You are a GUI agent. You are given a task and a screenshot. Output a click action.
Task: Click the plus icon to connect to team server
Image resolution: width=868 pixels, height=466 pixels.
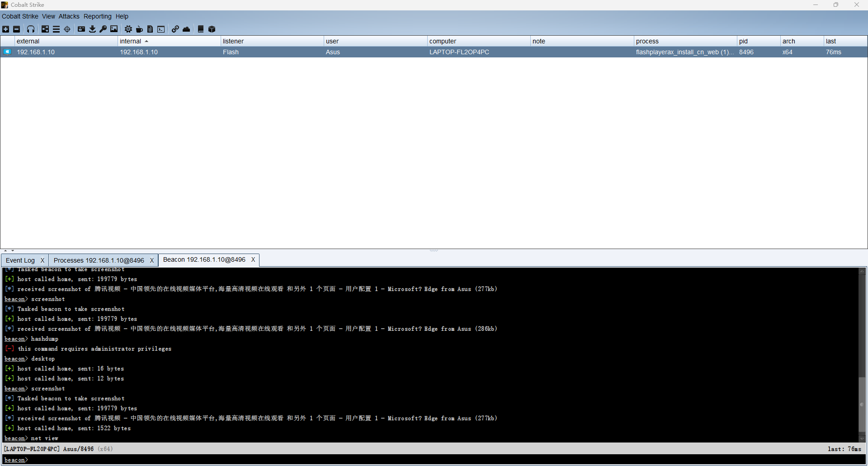tap(6, 29)
